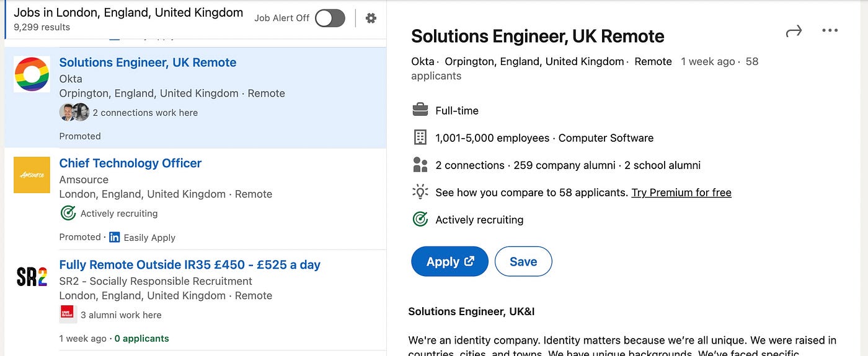Open the Chief Technology Officer listing
Screen dimensions: 868x356
click(x=130, y=163)
